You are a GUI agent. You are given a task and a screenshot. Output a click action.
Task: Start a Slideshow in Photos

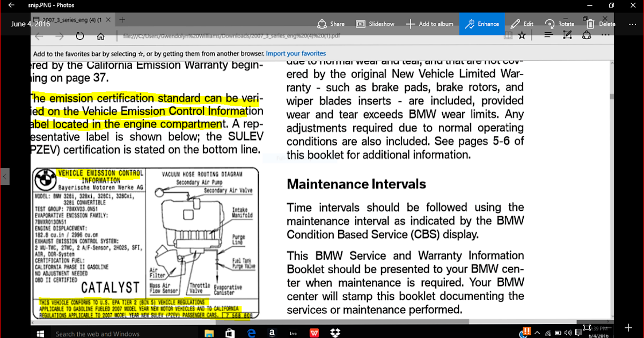(375, 24)
